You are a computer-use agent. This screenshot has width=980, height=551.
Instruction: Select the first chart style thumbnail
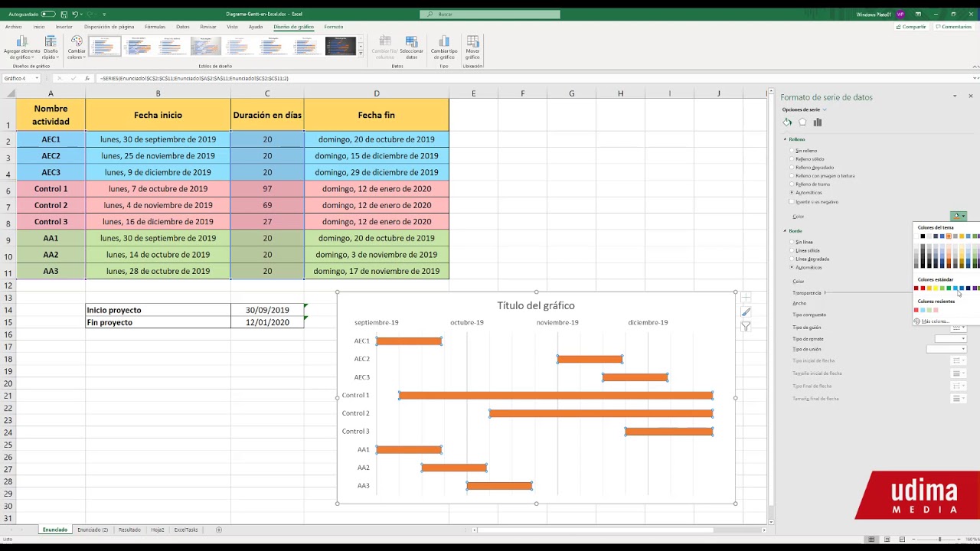[x=105, y=47]
